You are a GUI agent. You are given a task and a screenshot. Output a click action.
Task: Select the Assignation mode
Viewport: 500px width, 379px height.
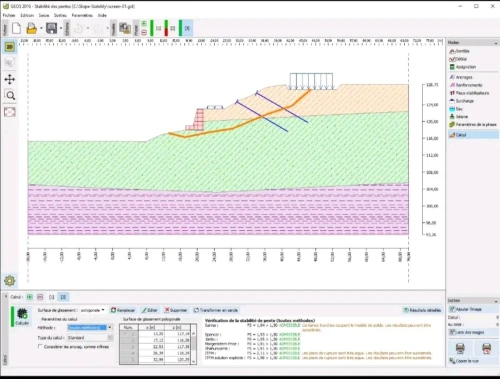click(x=463, y=67)
